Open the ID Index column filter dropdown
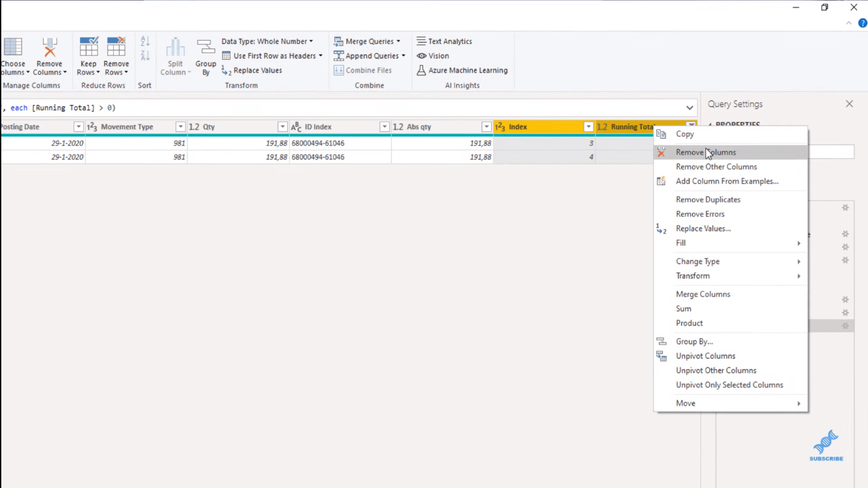 pyautogui.click(x=384, y=127)
